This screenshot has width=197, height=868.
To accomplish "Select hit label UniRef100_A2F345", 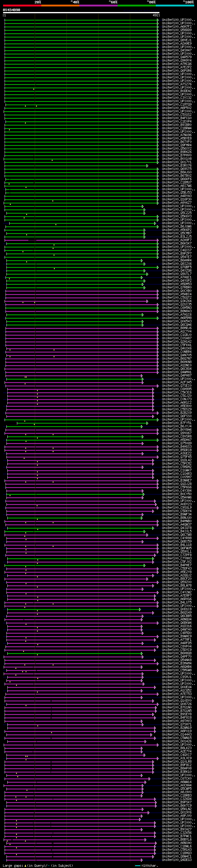I will click(177, 382).
